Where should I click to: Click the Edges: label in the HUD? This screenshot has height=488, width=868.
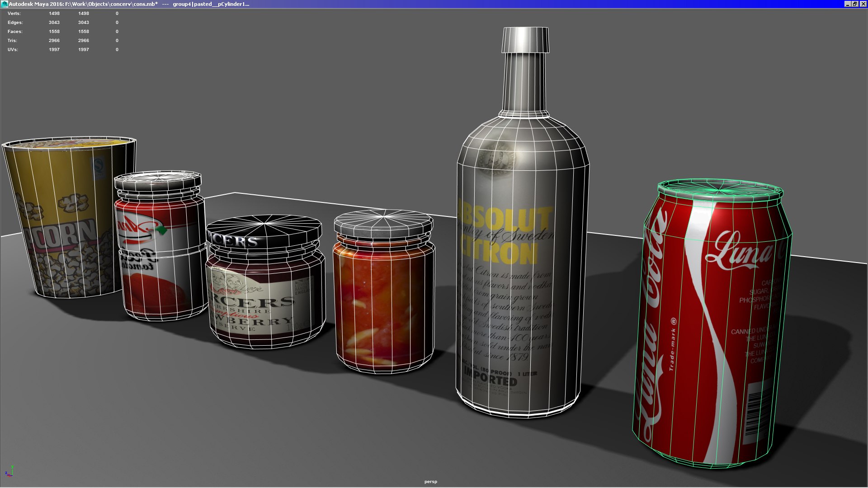point(15,23)
